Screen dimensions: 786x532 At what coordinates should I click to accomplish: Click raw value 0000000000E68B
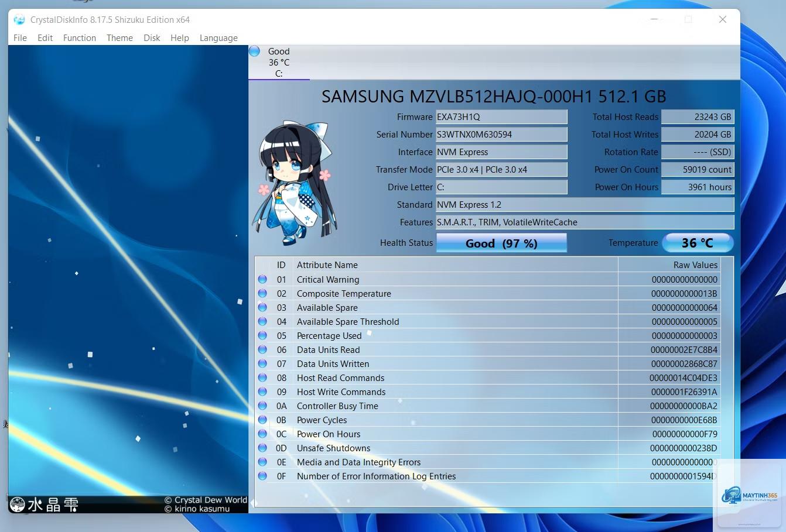[684, 420]
